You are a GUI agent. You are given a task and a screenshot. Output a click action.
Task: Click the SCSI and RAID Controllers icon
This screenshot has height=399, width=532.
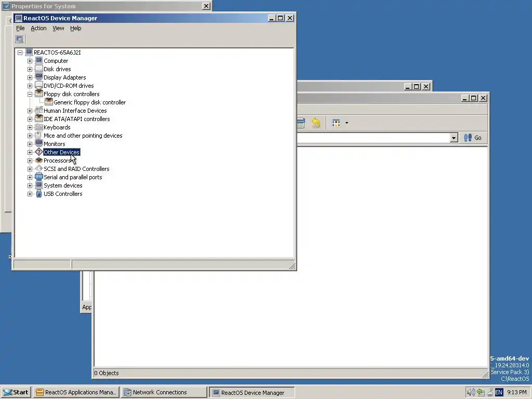(38, 169)
